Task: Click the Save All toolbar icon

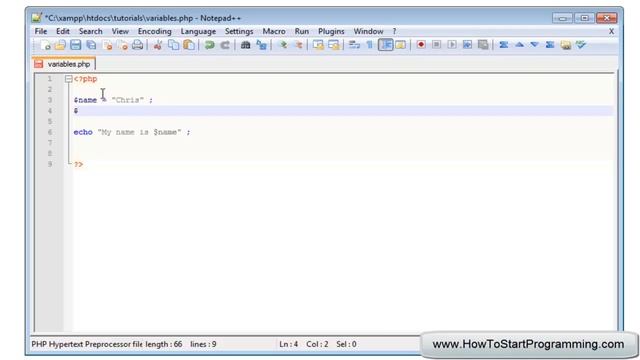Action: (91, 45)
